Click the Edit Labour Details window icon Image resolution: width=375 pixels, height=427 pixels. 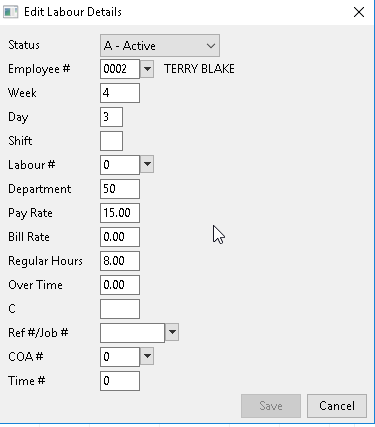pos(10,12)
